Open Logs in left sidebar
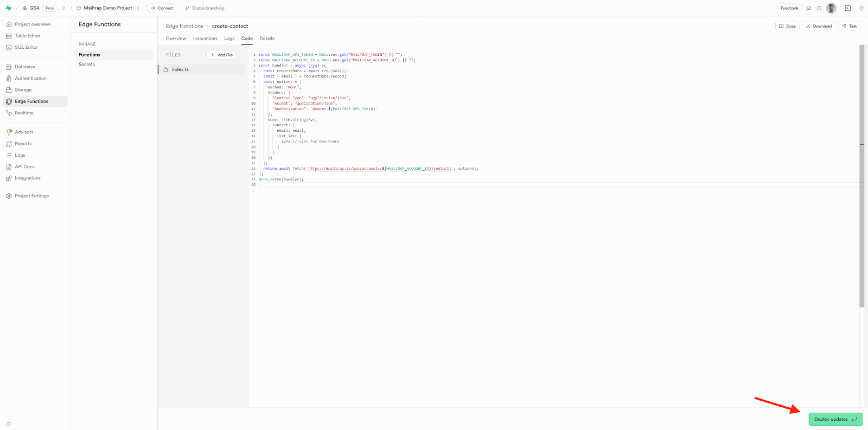Image resolution: width=868 pixels, height=430 pixels. [x=20, y=155]
